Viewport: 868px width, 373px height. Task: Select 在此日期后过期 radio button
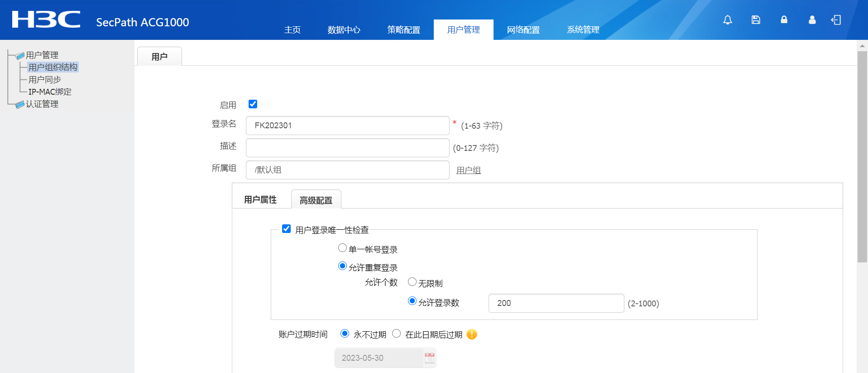click(x=396, y=334)
